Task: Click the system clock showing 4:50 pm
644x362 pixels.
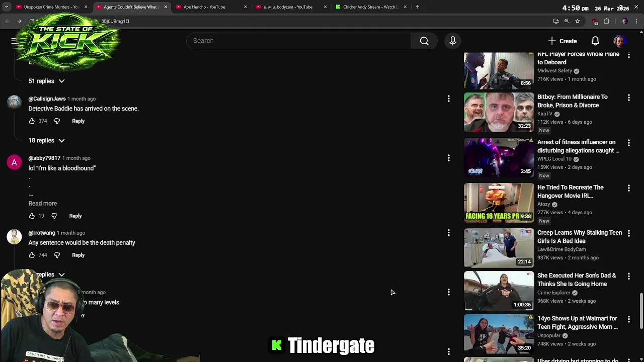Action: (576, 8)
